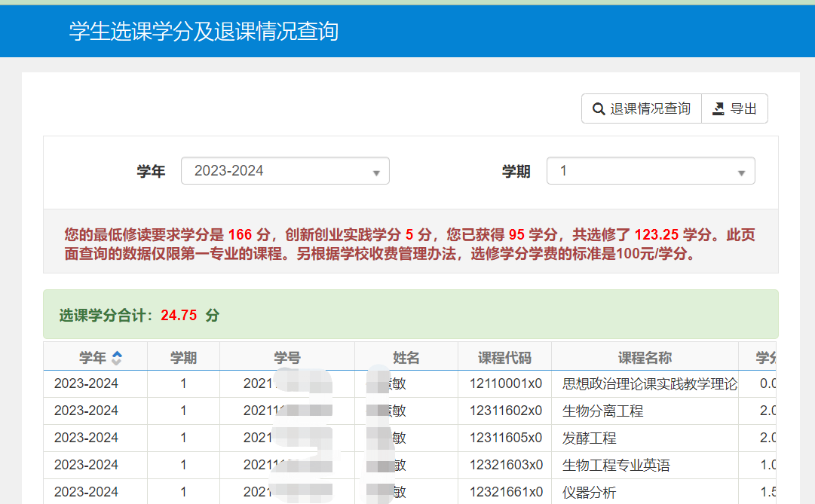The image size is (815, 504).
Task: Select the 发酵工程 course row
Action: coord(589,438)
